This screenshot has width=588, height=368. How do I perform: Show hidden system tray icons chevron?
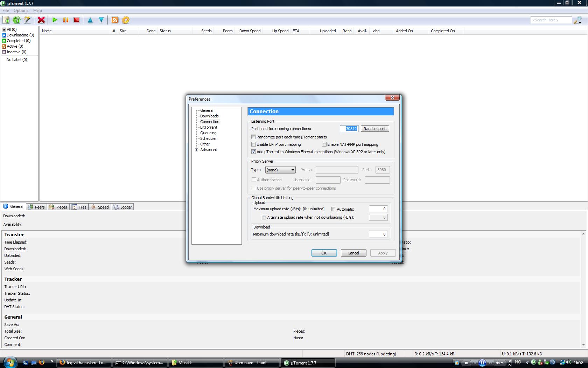[527, 363]
